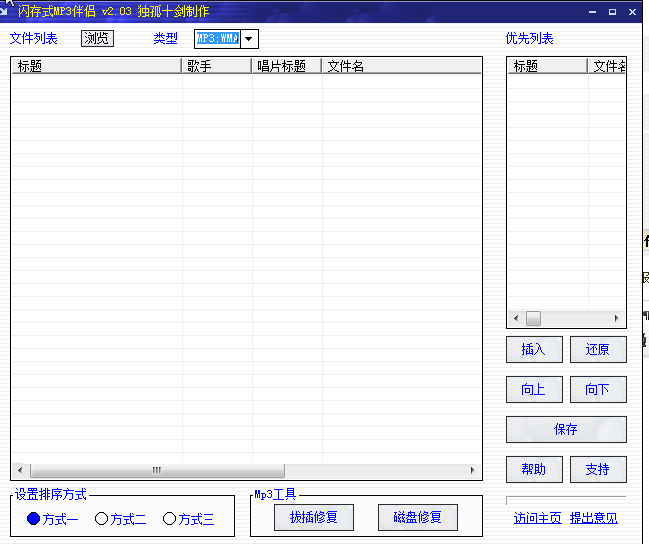649x544 pixels.
Task: Open the 提出意见 feedback link
Action: (x=594, y=518)
